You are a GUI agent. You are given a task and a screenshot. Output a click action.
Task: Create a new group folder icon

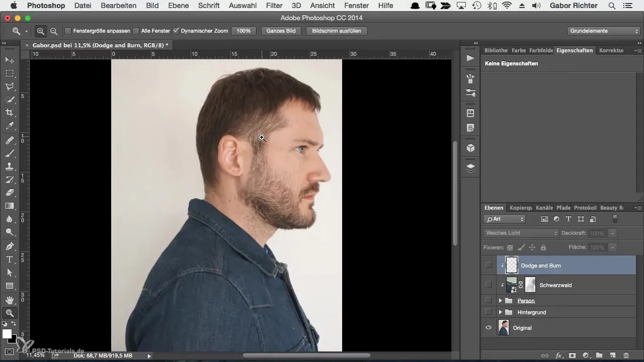(x=600, y=355)
